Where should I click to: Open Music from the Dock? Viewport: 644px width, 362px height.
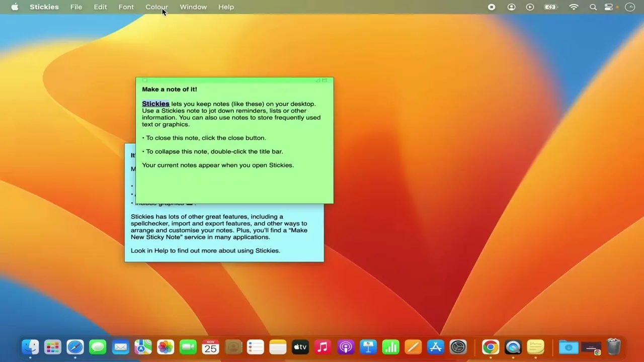(323, 347)
